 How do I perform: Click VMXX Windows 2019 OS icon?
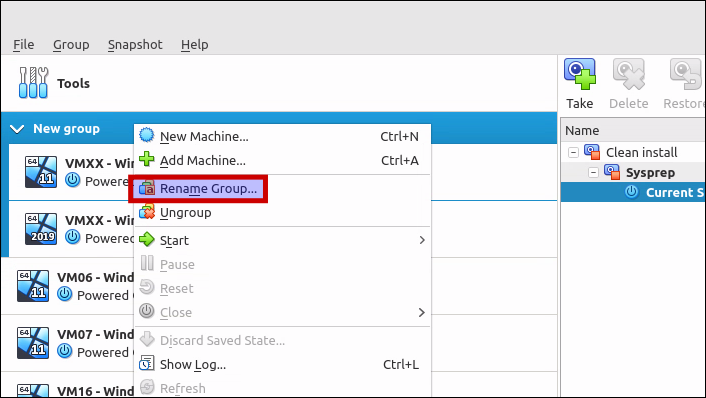click(x=41, y=229)
